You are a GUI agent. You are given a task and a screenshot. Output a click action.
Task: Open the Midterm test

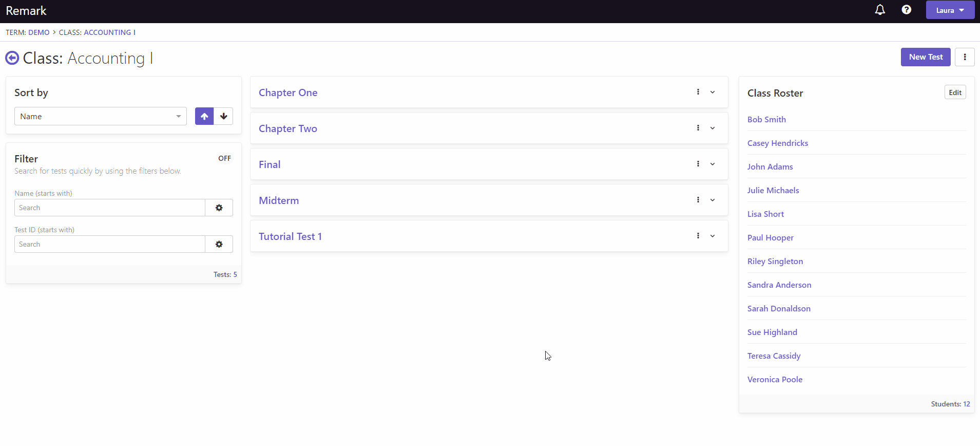pos(279,200)
